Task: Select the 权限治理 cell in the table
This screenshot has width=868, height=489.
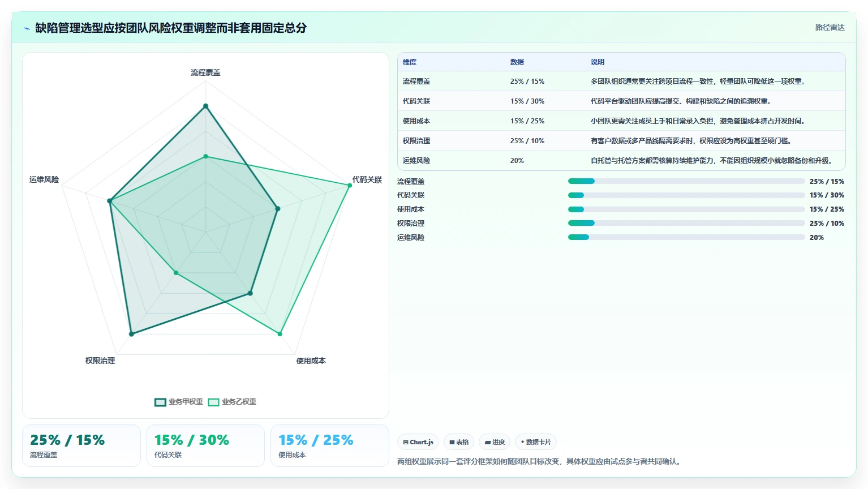Action: click(416, 141)
